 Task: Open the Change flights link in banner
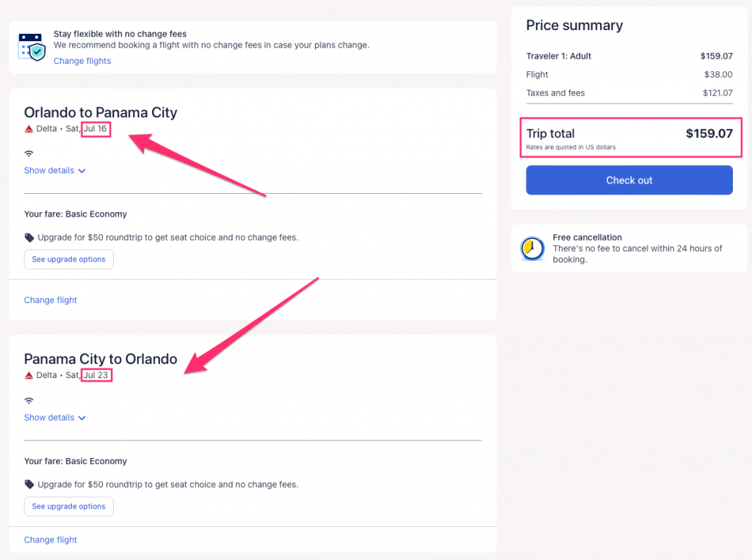82,61
